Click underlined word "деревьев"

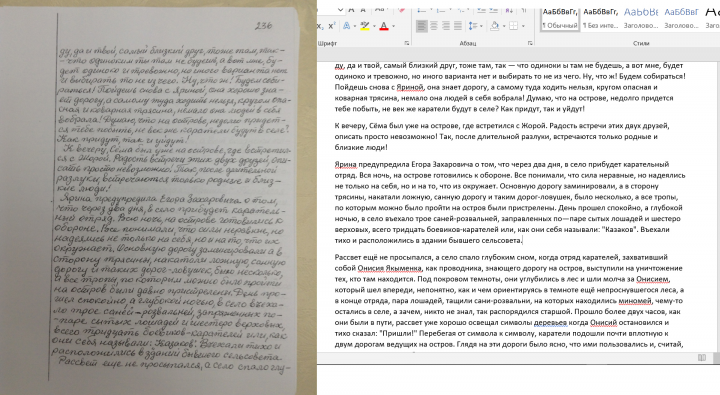coord(550,322)
